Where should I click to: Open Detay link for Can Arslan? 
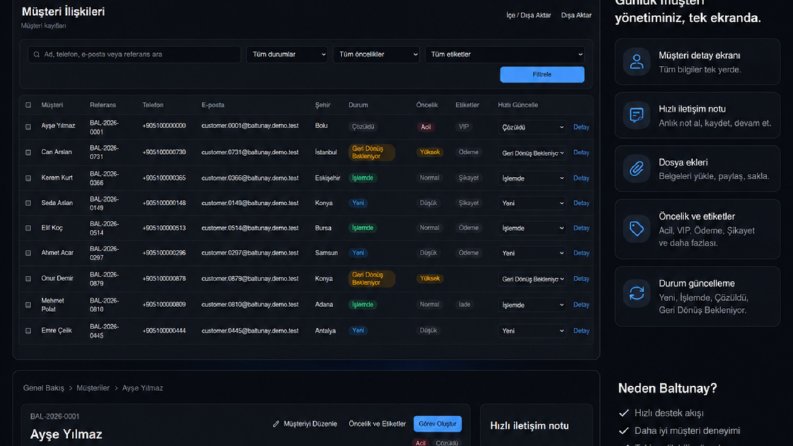(581, 152)
